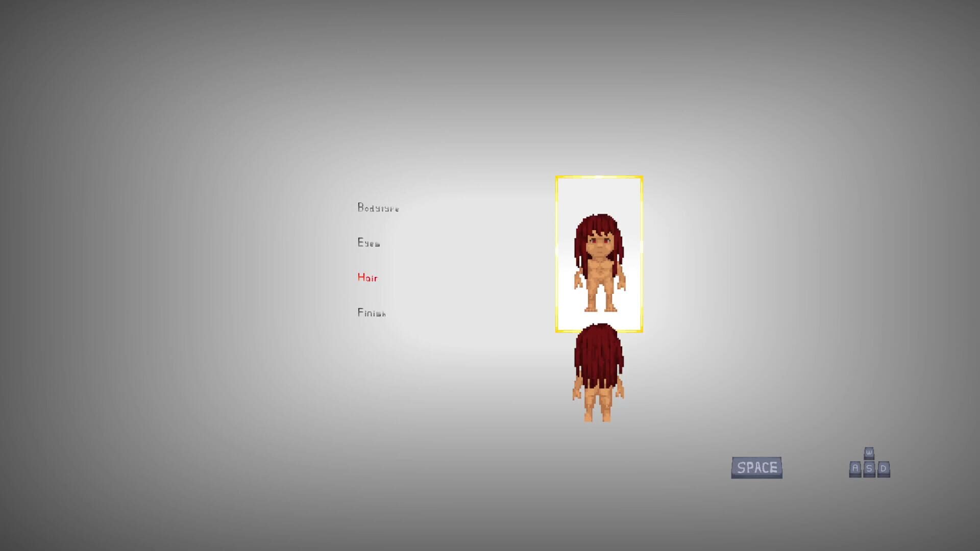Click the S key icon
This screenshot has width=980, height=551.
pos(869,468)
